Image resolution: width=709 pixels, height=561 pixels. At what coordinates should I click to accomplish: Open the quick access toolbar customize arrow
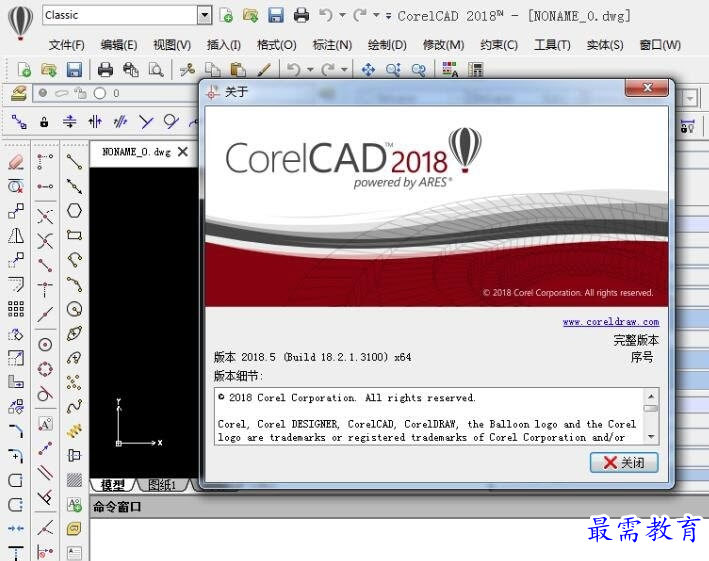pos(388,16)
